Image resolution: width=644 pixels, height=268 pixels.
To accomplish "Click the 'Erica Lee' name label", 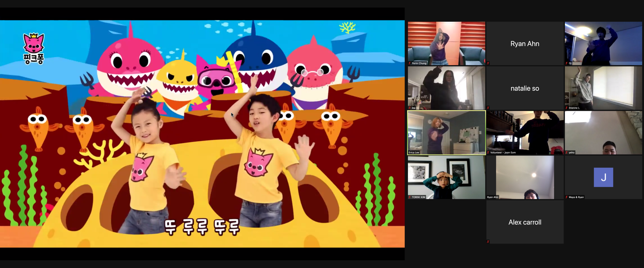I will (x=414, y=152).
